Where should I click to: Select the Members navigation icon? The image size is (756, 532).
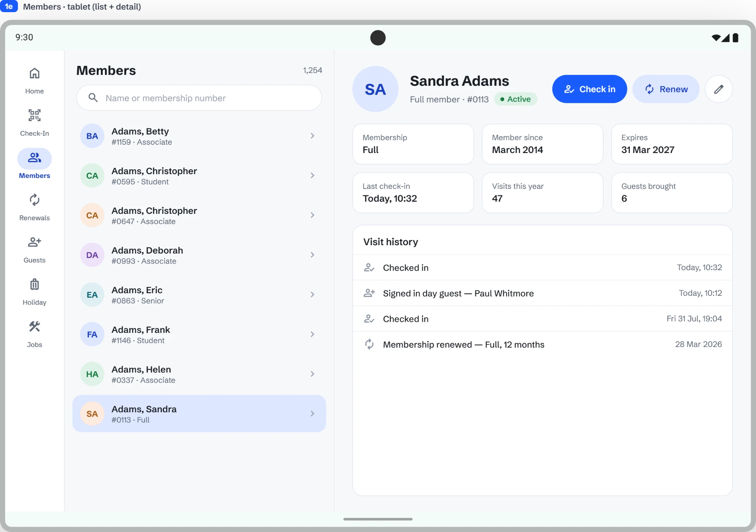34,158
